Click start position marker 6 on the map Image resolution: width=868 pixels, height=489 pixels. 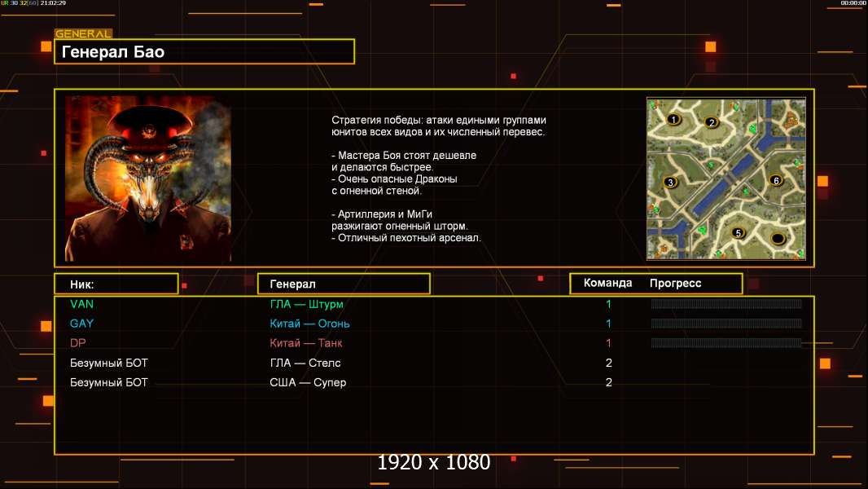(x=776, y=181)
